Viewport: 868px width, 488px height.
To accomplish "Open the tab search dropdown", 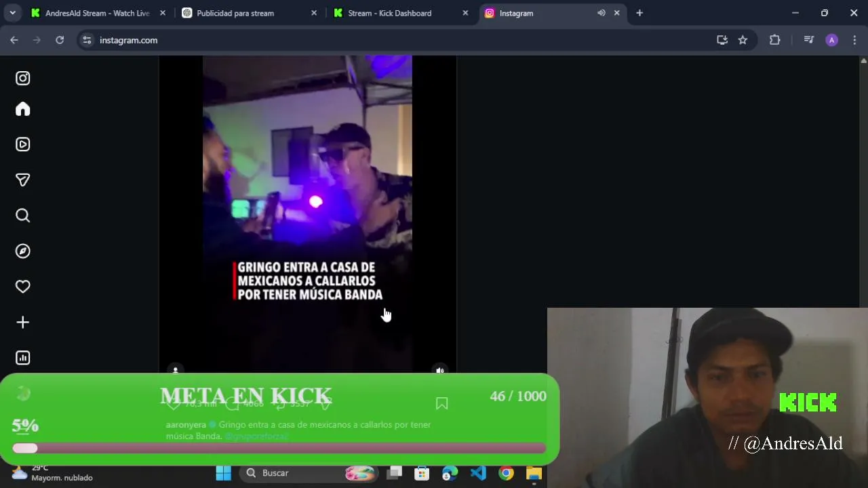I will (12, 13).
